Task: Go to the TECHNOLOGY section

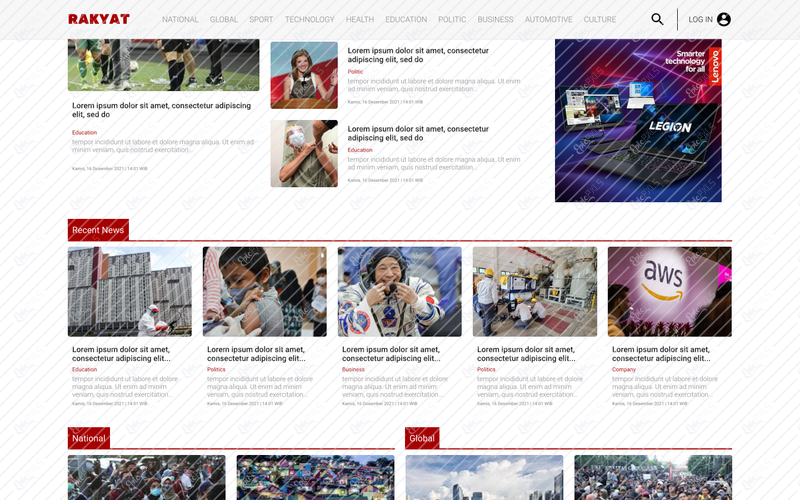Action: point(310,19)
